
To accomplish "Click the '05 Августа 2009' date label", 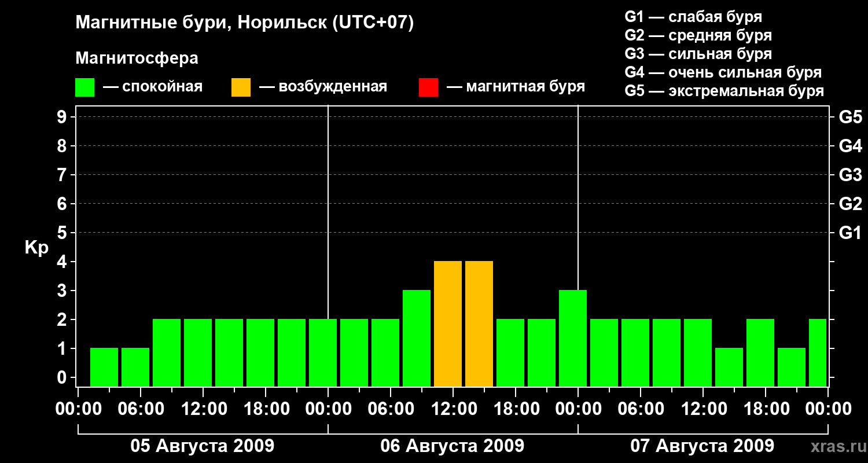I will (x=203, y=446).
